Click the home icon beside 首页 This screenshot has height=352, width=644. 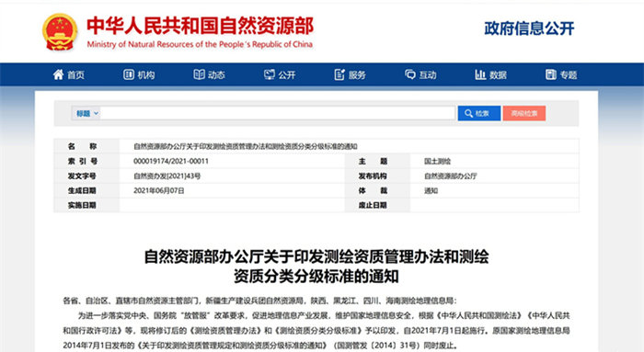[x=58, y=74]
